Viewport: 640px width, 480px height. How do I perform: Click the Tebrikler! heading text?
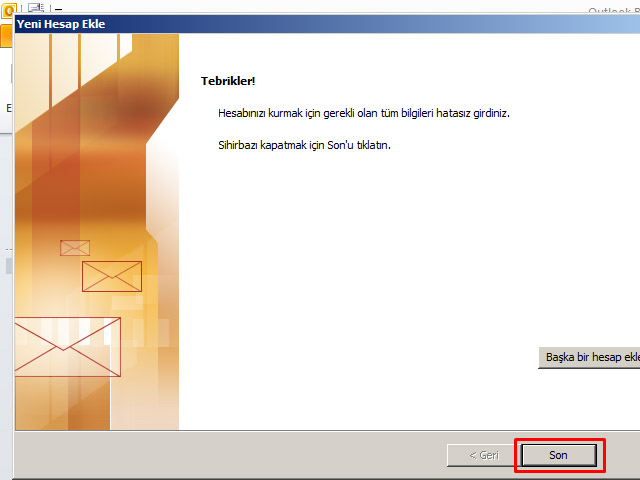pos(229,80)
